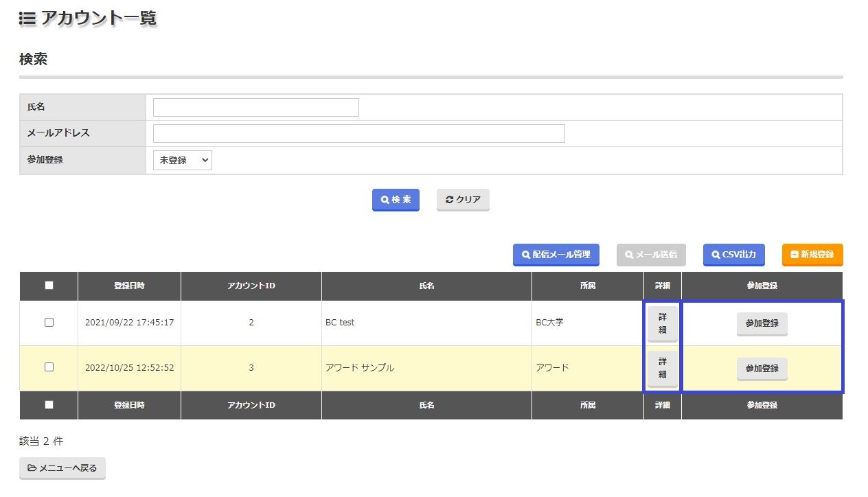Image resolution: width=868 pixels, height=497 pixels.
Task: Export list with CSV出力 button
Action: click(x=733, y=255)
